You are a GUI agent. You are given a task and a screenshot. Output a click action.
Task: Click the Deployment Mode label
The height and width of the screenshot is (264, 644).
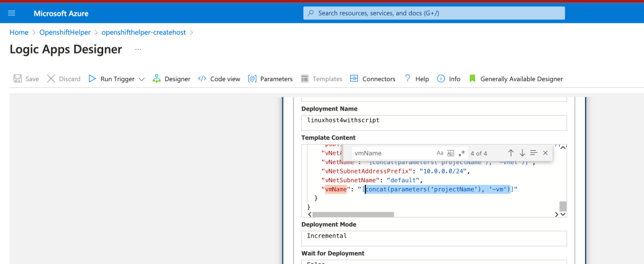tap(329, 224)
